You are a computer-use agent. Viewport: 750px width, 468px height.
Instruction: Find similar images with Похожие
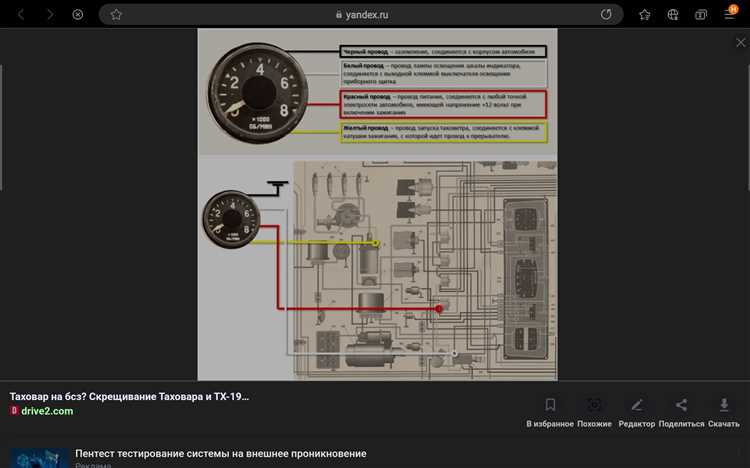click(x=594, y=410)
